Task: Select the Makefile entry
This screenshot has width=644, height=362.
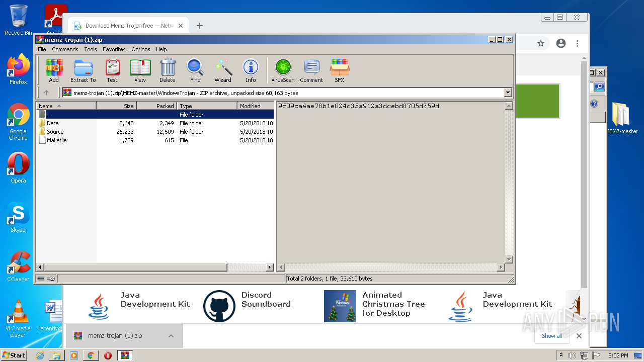Action: pos(155,140)
